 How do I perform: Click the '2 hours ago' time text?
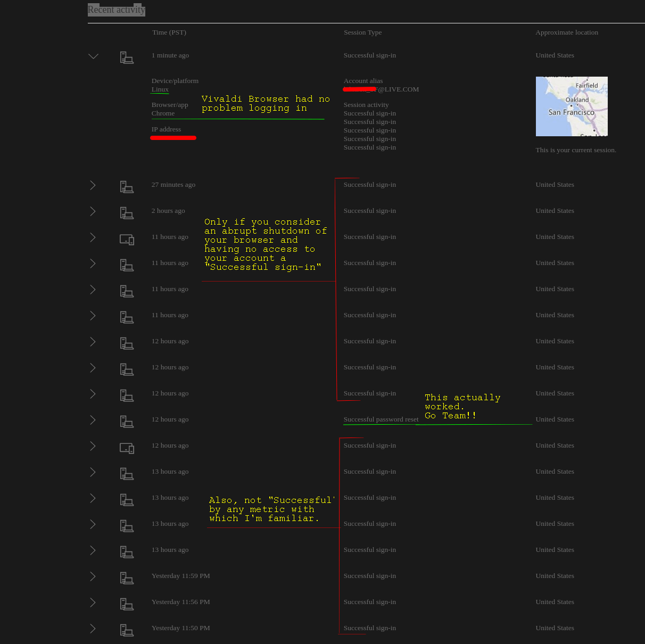tap(168, 211)
